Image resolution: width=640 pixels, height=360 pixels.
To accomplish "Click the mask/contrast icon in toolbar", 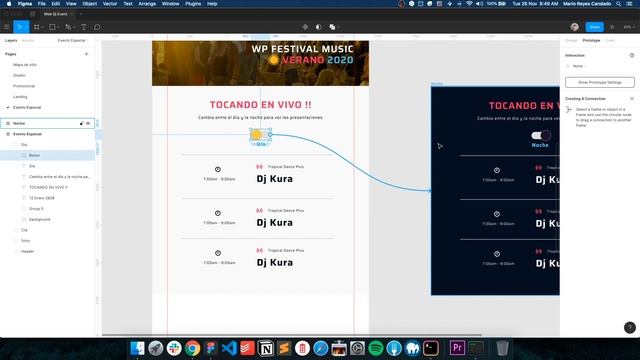I will 318,27.
